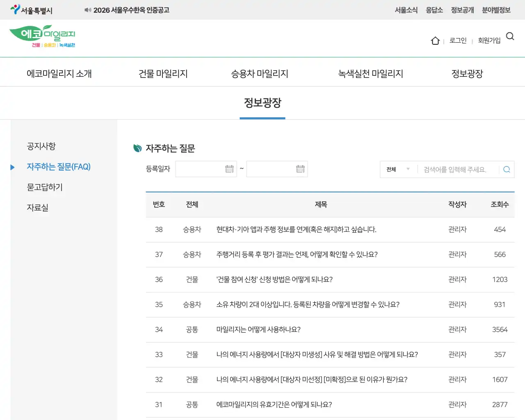Open the 승용차 마일리지 menu
This screenshot has width=525, height=420.
click(260, 74)
